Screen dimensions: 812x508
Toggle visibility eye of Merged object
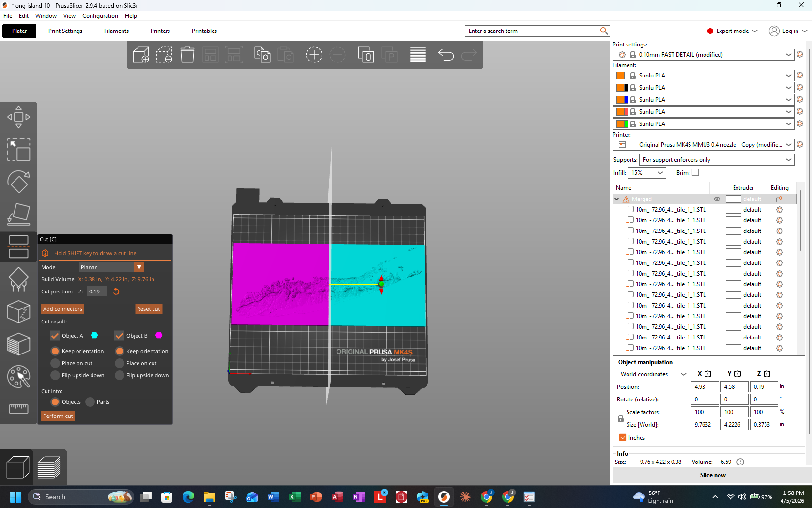(717, 199)
